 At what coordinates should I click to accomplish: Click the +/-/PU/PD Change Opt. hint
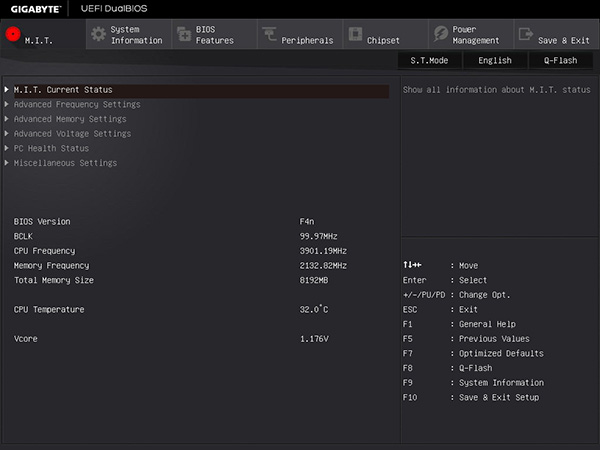tap(457, 295)
